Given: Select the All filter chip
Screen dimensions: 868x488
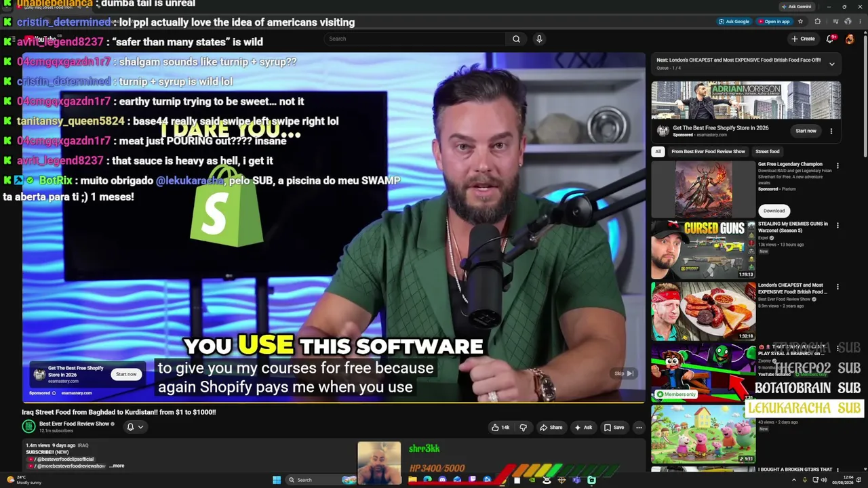Looking at the screenshot, I should pos(658,152).
